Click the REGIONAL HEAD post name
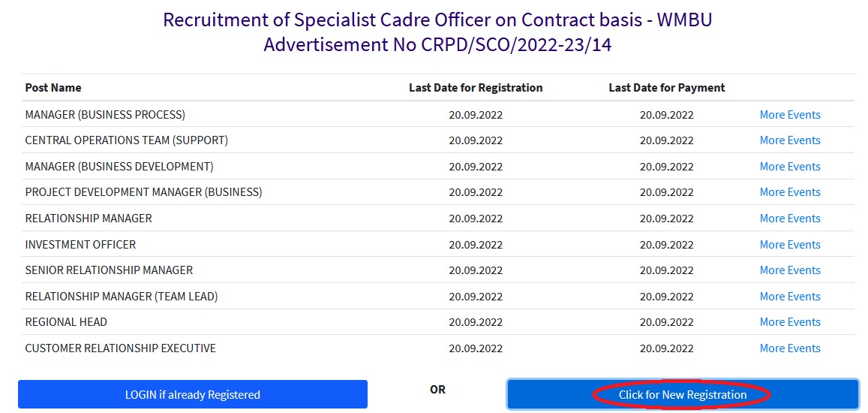Image resolution: width=868 pixels, height=413 pixels. [x=66, y=322]
